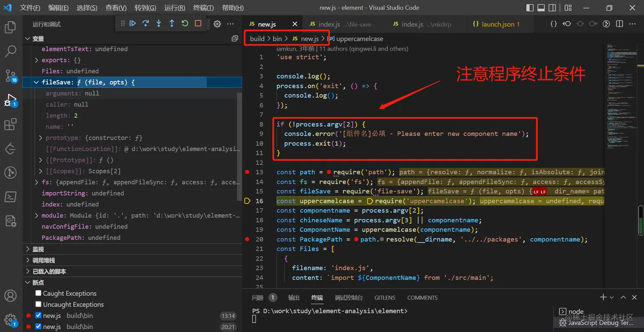
Task: Toggle primary side bar layout icon
Action: (530, 8)
